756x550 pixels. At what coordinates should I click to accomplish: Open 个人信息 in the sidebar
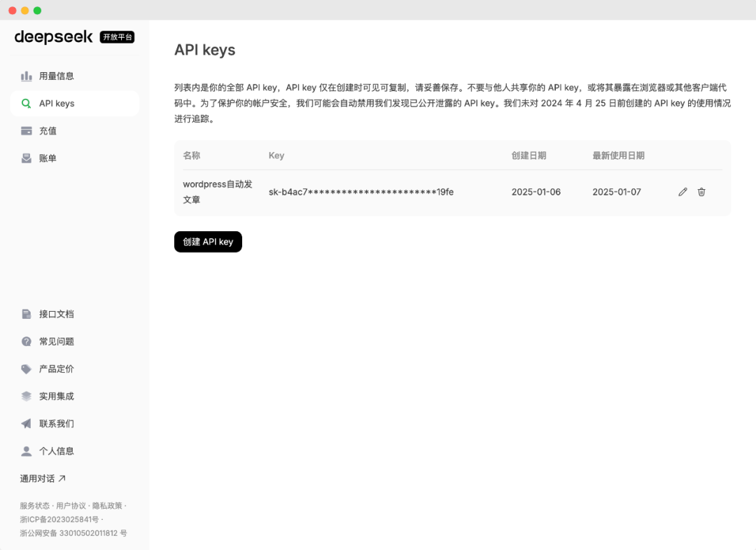(75, 451)
